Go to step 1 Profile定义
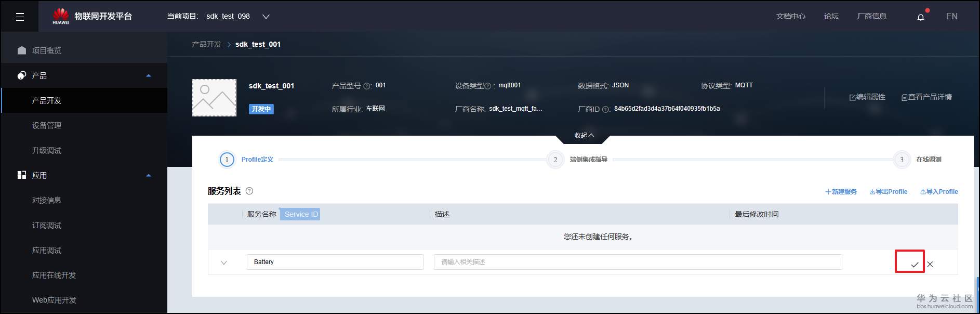980x314 pixels. (x=247, y=160)
